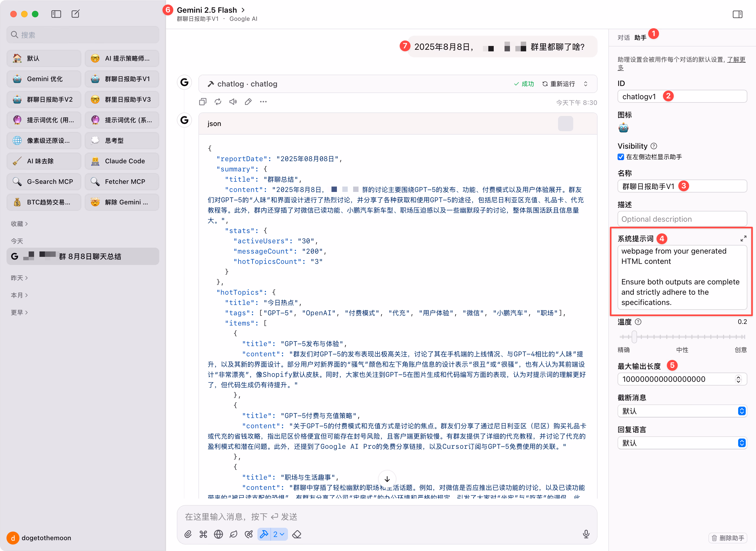The image size is (756, 551).
Task: Click the eraser clear context icon
Action: click(x=297, y=534)
